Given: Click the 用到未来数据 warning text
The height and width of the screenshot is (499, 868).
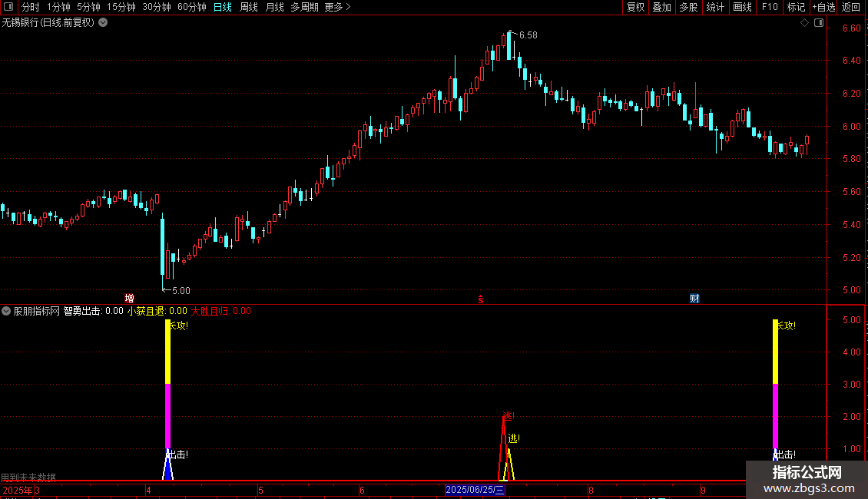Looking at the screenshot, I should click(28, 478).
